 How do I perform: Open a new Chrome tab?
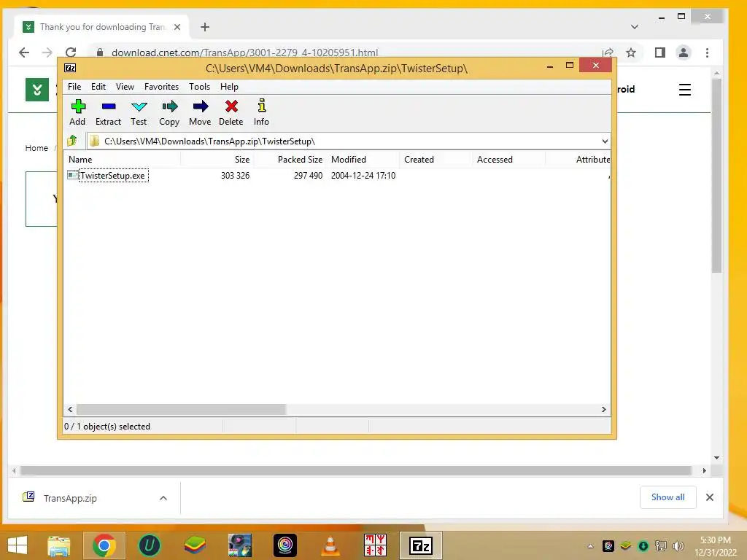[205, 27]
